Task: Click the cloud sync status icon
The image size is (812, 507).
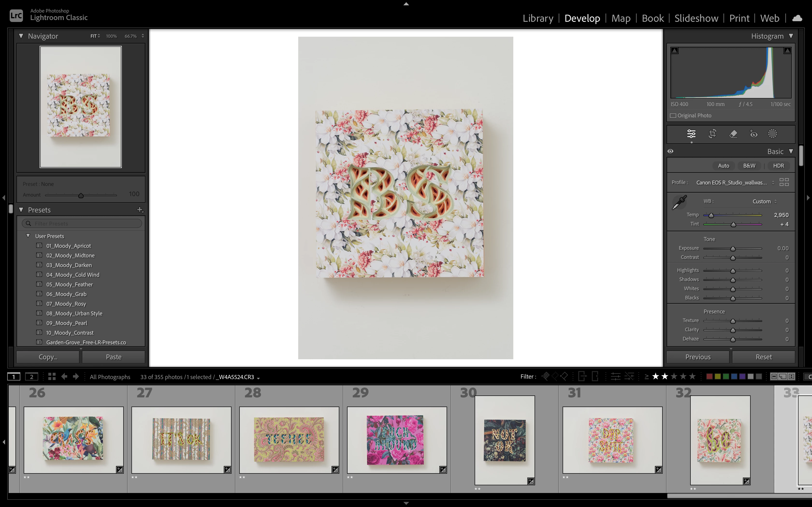Action: 797,18
